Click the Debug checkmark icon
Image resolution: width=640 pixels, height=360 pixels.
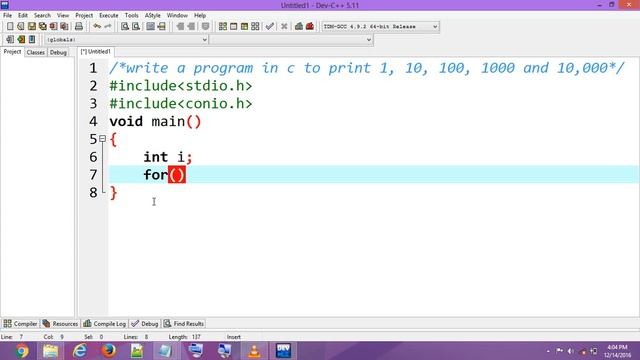[269, 27]
